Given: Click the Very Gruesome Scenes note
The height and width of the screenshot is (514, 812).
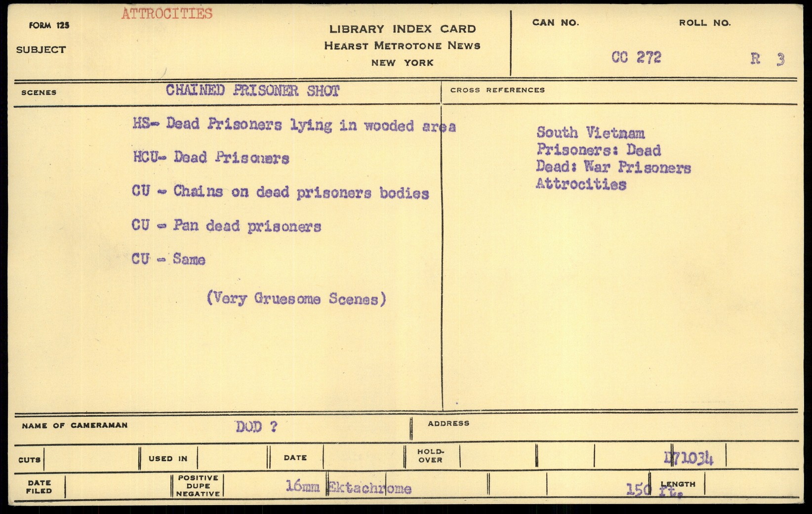Looking at the screenshot, I should pyautogui.click(x=296, y=299).
